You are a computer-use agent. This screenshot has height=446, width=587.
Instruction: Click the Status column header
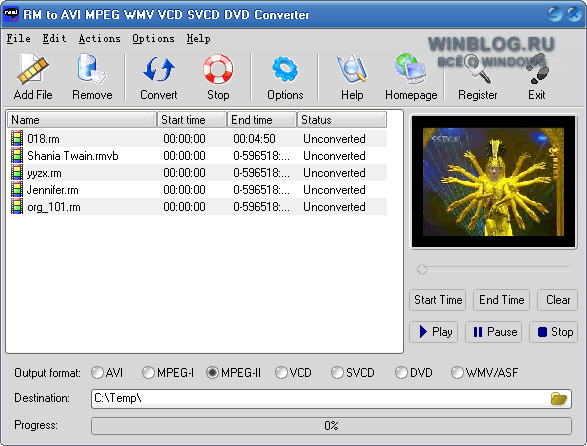coord(342,120)
